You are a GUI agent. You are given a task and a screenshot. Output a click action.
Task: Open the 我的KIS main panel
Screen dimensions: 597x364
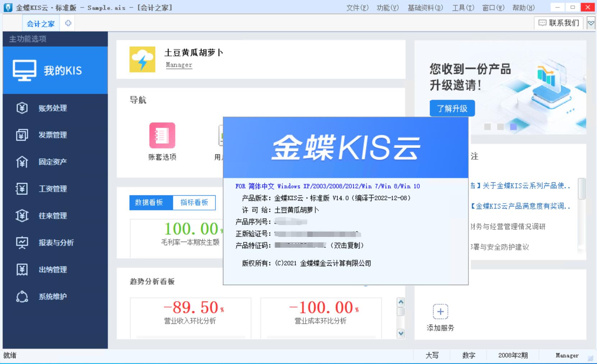[x=55, y=70]
